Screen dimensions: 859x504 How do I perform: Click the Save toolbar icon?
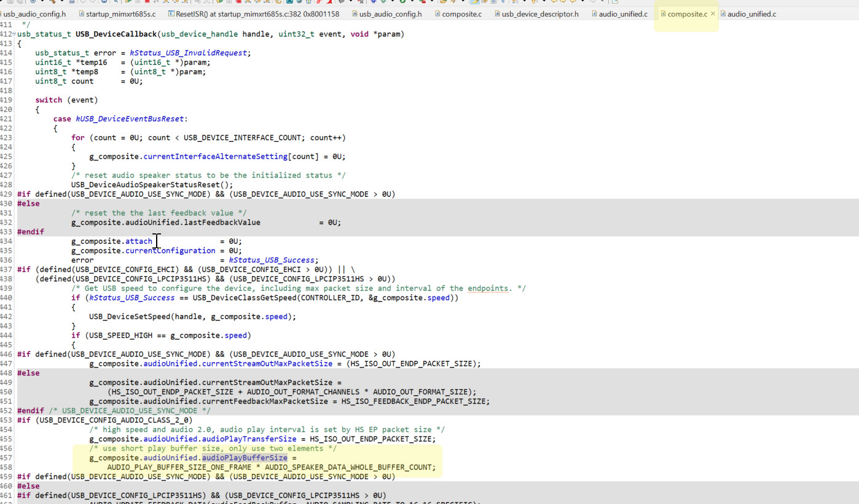tap(10, 3)
